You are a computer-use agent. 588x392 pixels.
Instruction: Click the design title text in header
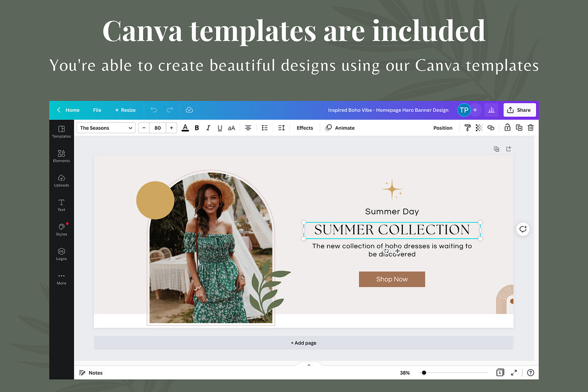click(388, 110)
